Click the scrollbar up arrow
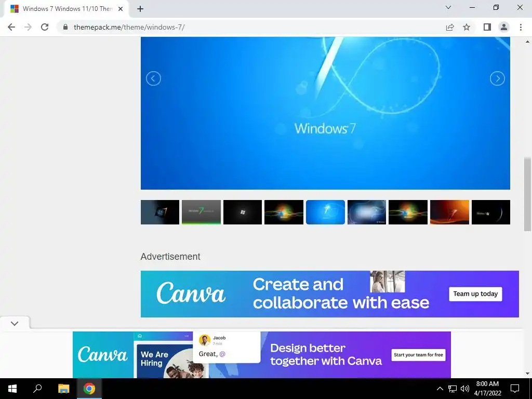Screen dimensions: 532x399 point(527,42)
